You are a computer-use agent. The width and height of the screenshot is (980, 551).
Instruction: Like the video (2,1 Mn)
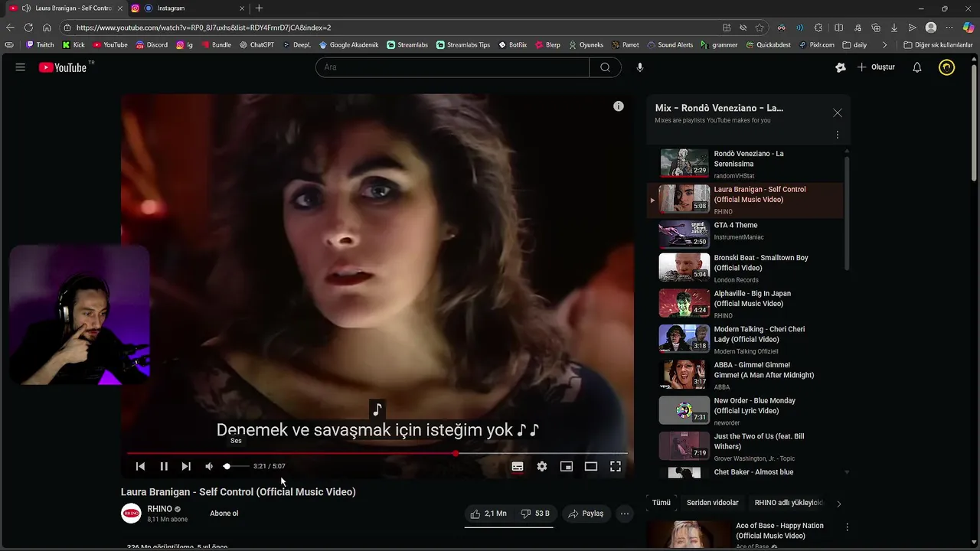(x=488, y=514)
